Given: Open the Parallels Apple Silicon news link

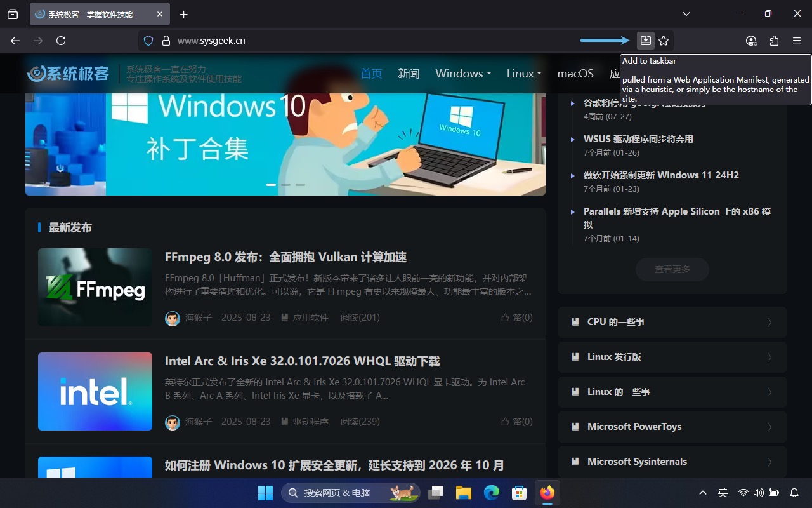Looking at the screenshot, I should click(x=677, y=218).
